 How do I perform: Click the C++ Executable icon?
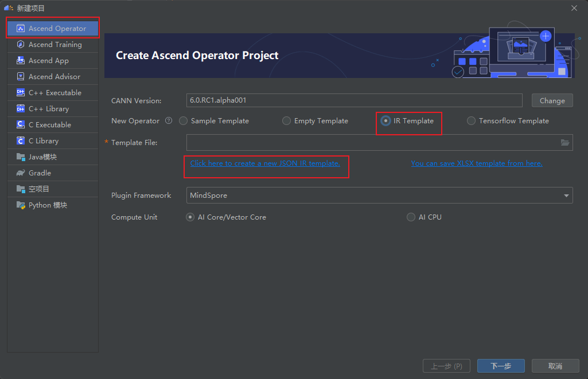[x=21, y=92]
